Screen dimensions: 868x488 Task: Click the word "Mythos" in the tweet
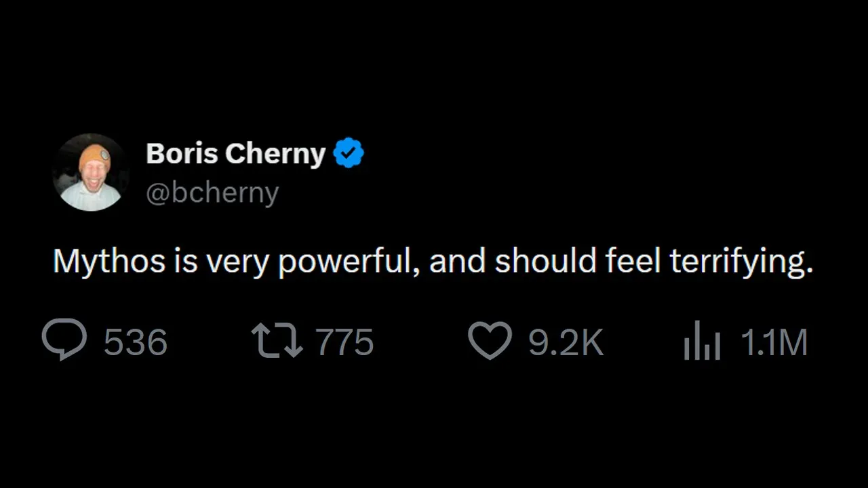point(108,261)
